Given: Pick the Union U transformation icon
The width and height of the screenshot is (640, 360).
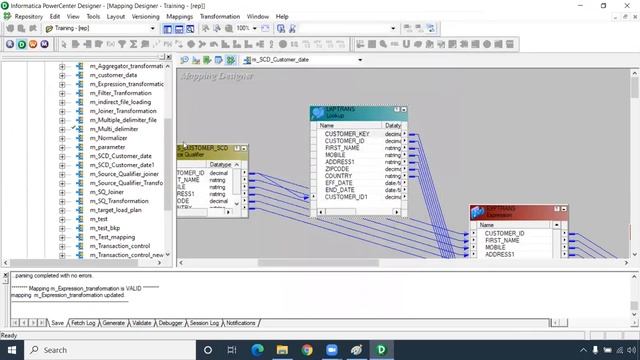Looking at the screenshot, I should click(406, 44).
